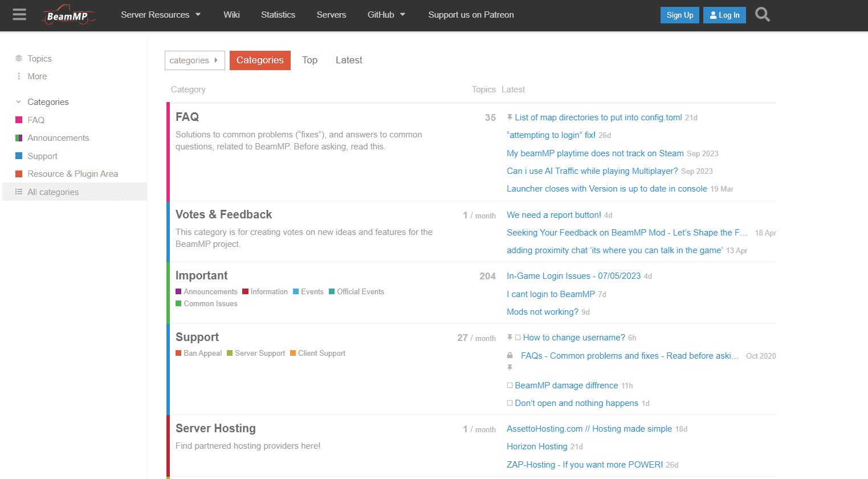This screenshot has width=868, height=479.
Task: Open the Votes & Feedback category
Action: [223, 214]
